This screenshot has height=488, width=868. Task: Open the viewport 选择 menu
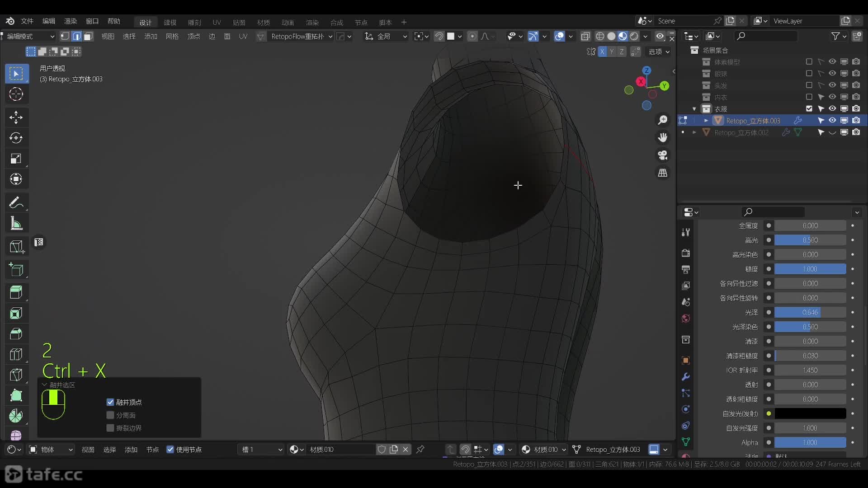(129, 36)
